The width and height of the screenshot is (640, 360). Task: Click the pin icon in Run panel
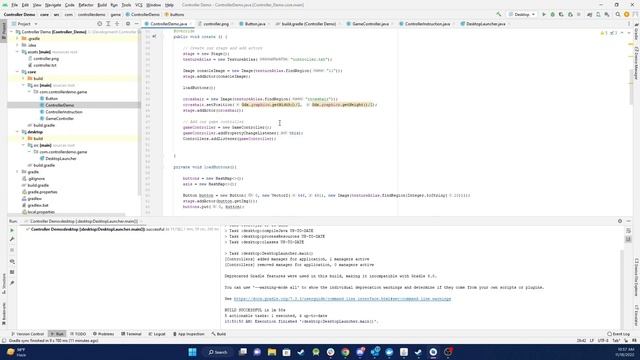click(x=12, y=283)
